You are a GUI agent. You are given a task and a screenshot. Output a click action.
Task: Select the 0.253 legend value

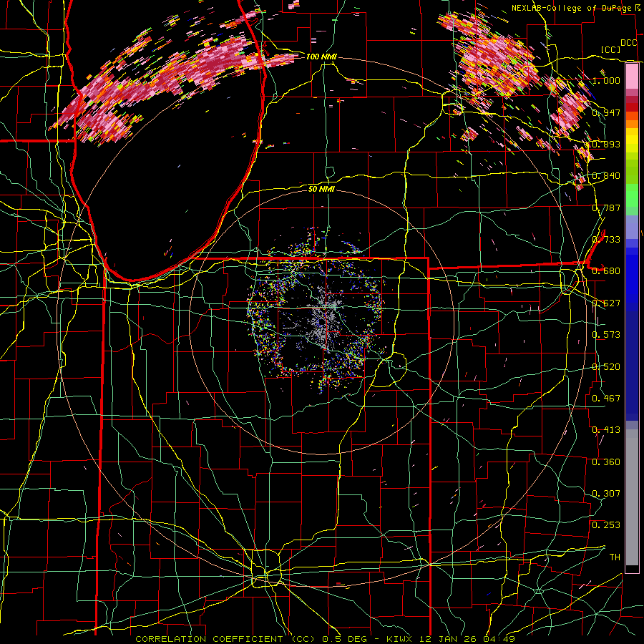click(x=606, y=525)
